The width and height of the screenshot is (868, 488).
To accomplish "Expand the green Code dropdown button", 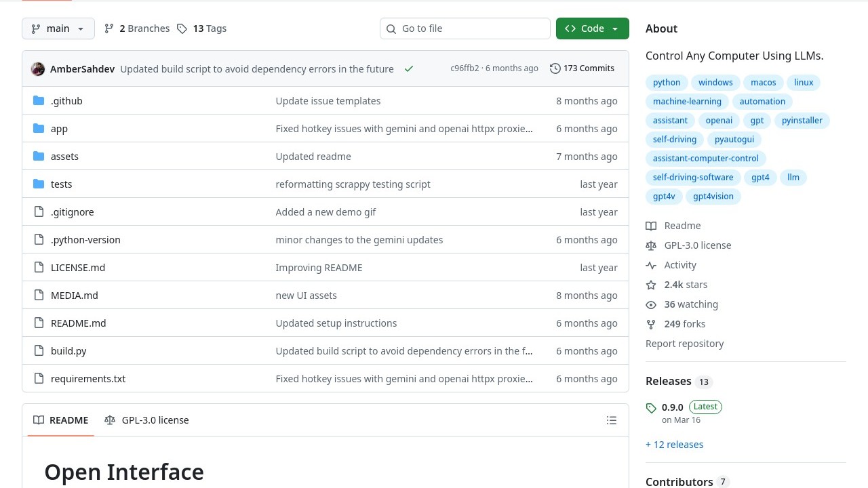I will 592,28.
